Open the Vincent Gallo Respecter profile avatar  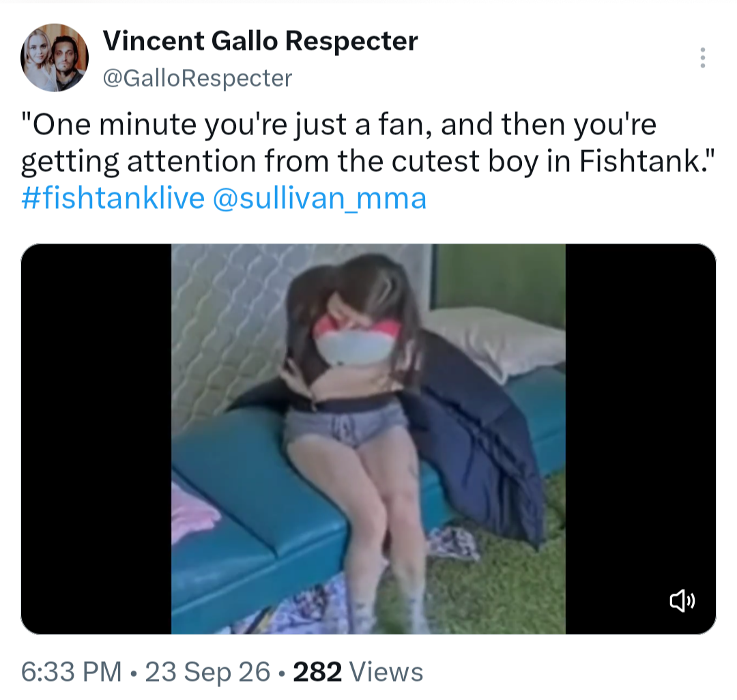pyautogui.click(x=55, y=57)
